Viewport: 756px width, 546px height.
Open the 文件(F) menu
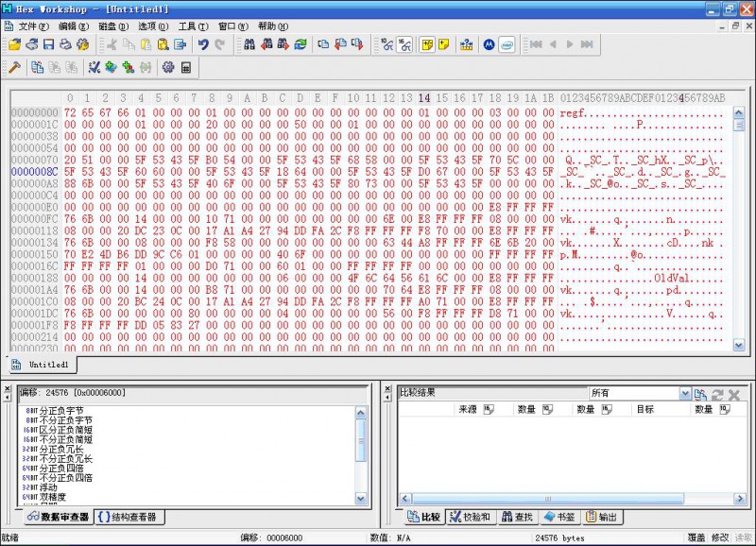[34, 26]
